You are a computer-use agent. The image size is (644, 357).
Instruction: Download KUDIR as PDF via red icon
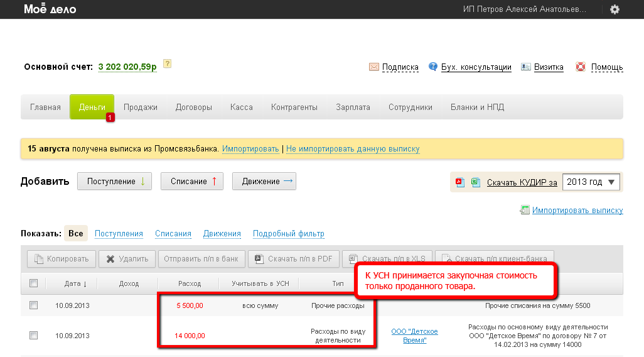pyautogui.click(x=460, y=182)
